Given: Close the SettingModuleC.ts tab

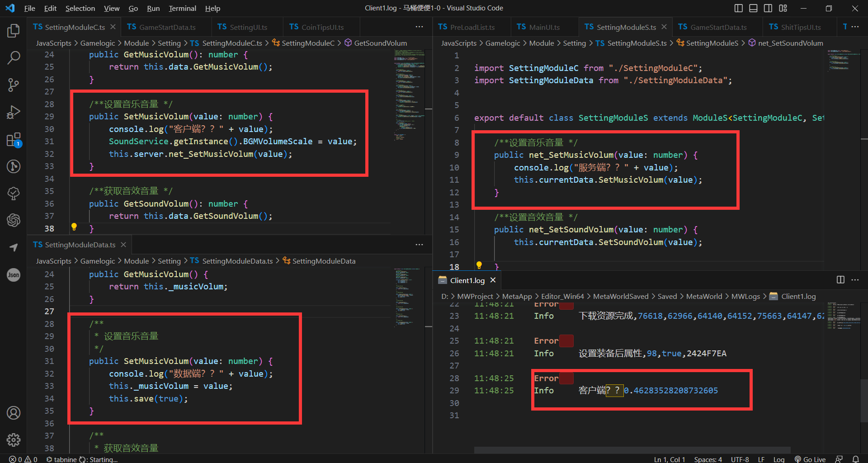Looking at the screenshot, I should (113, 27).
